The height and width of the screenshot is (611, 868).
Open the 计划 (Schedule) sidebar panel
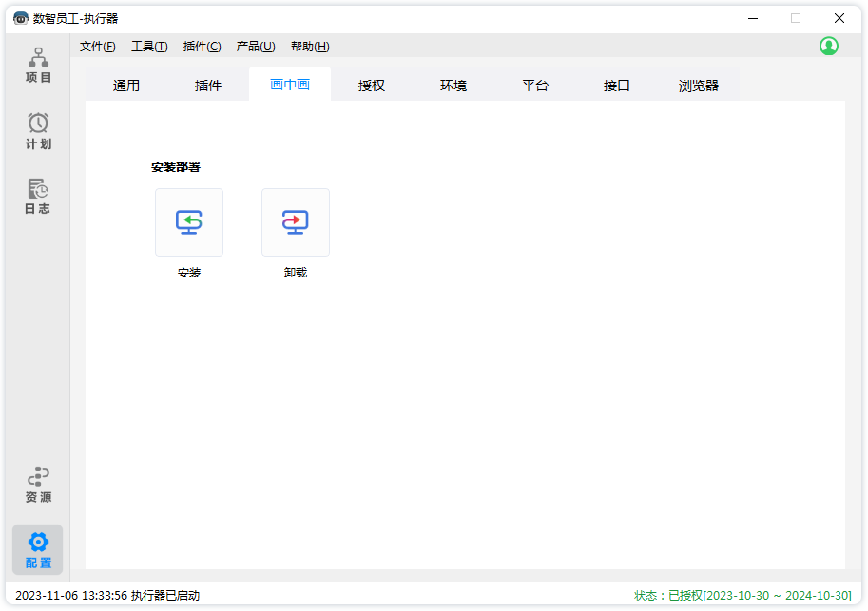pos(38,131)
